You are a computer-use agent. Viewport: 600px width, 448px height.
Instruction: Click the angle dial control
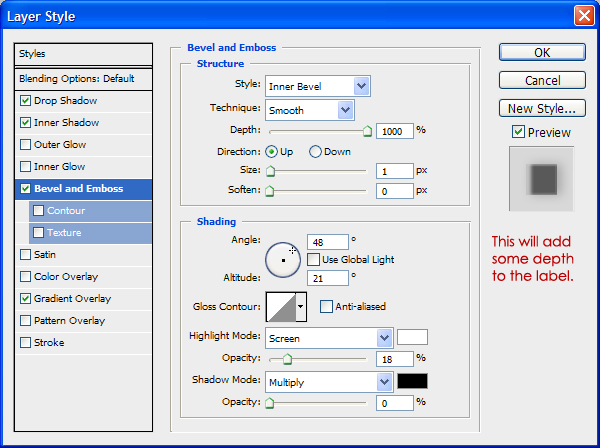pyautogui.click(x=283, y=260)
